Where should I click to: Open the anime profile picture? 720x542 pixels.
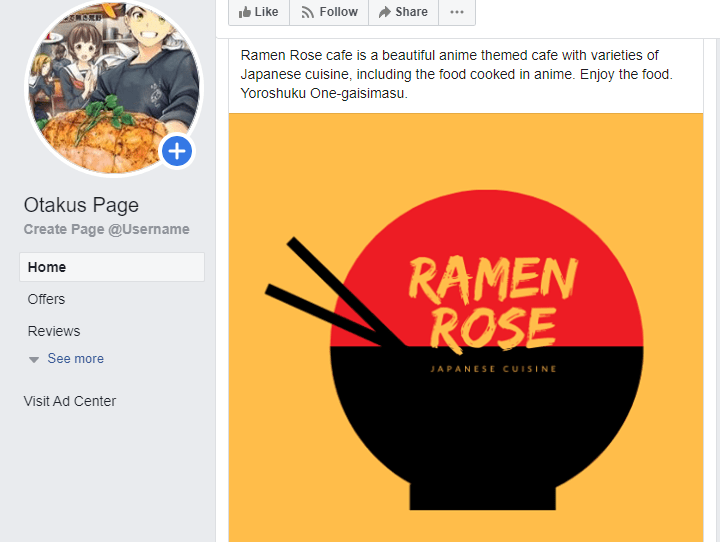[113, 87]
